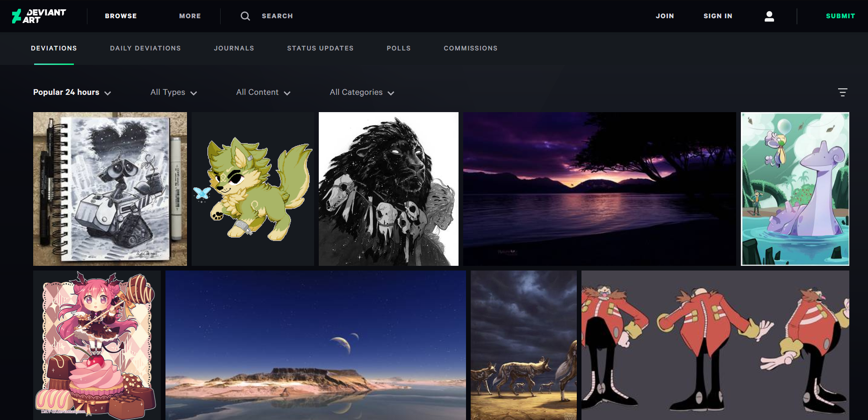Open the black lion with skulls artwork
This screenshot has height=420, width=868.
tap(388, 189)
